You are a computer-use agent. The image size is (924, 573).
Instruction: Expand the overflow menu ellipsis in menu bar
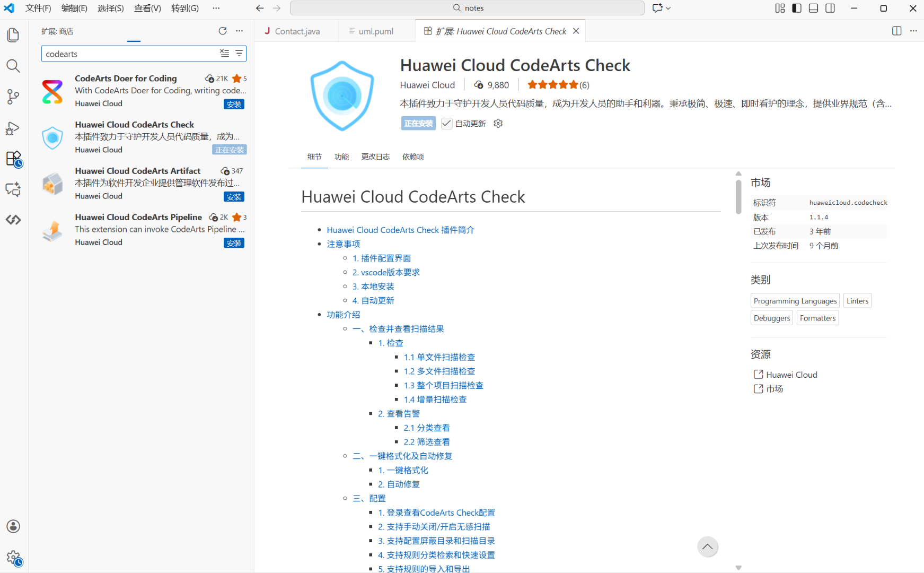[x=216, y=8]
